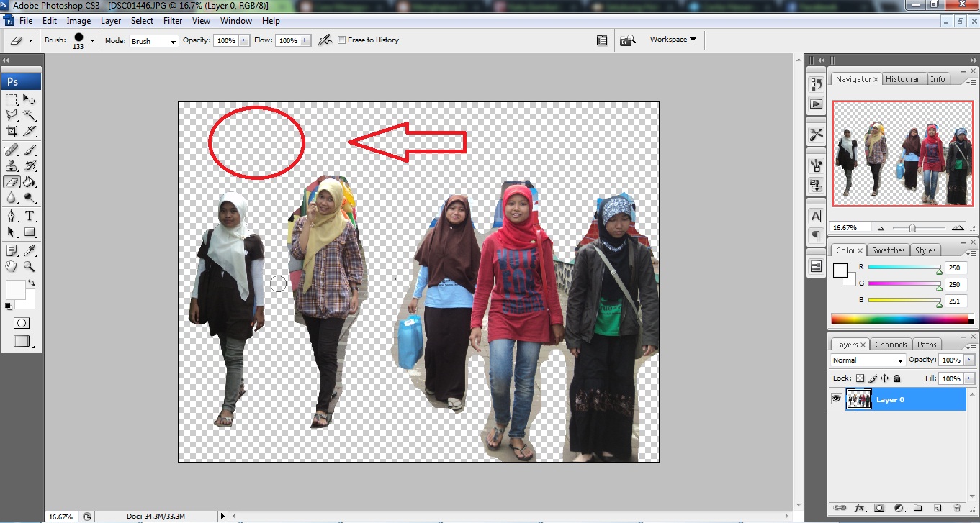Open the Filter menu
Screen dimensions: 980x523
pos(172,21)
